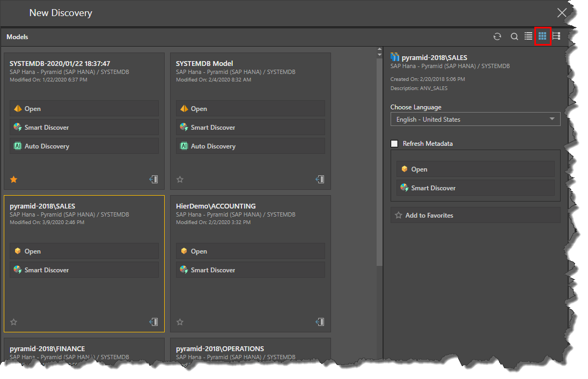Click details panel icon on pyramid-2018\SALES card
The width and height of the screenshot is (588, 379).
click(x=154, y=322)
